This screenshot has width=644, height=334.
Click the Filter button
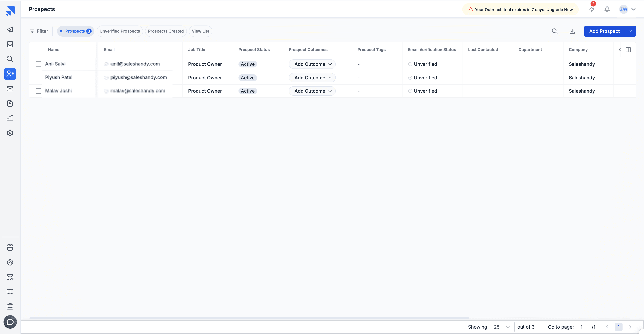pos(39,31)
